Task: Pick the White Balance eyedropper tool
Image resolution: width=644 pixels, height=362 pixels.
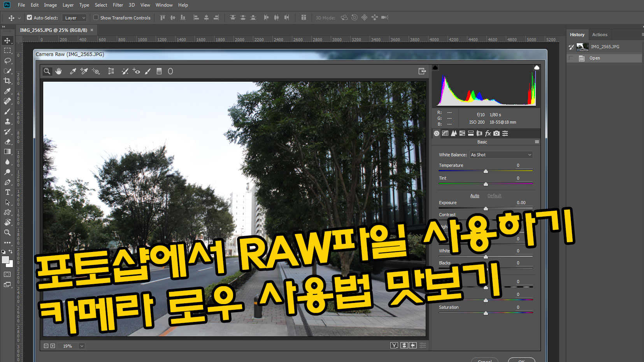Action: click(x=73, y=71)
